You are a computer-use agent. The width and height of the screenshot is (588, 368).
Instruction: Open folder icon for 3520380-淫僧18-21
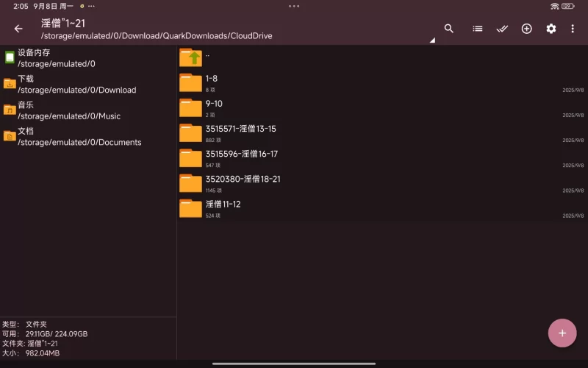(x=190, y=183)
